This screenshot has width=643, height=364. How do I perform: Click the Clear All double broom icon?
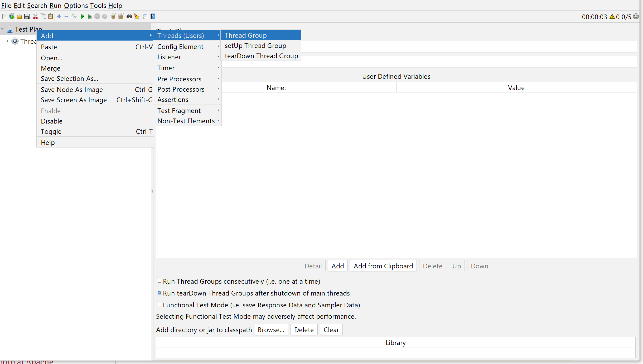click(121, 17)
